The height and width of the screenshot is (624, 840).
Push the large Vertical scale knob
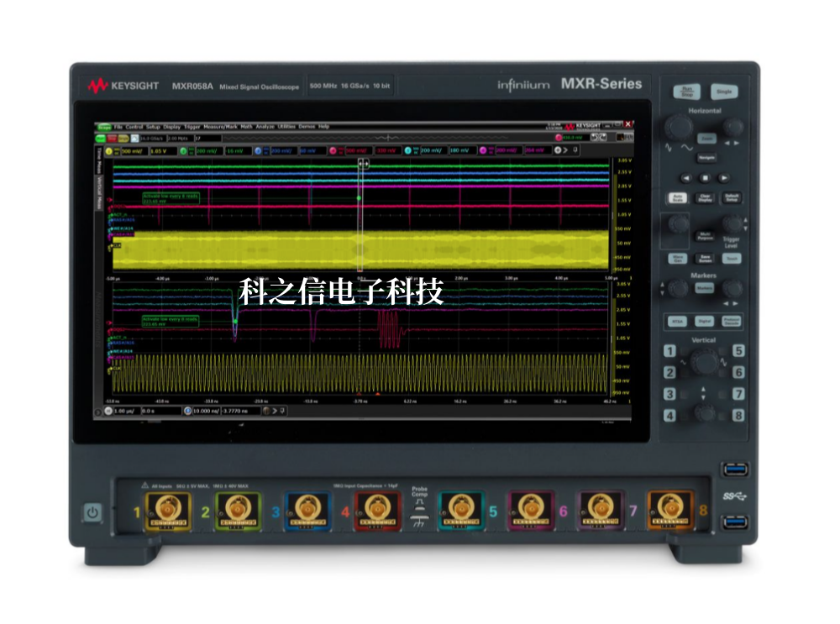(704, 361)
